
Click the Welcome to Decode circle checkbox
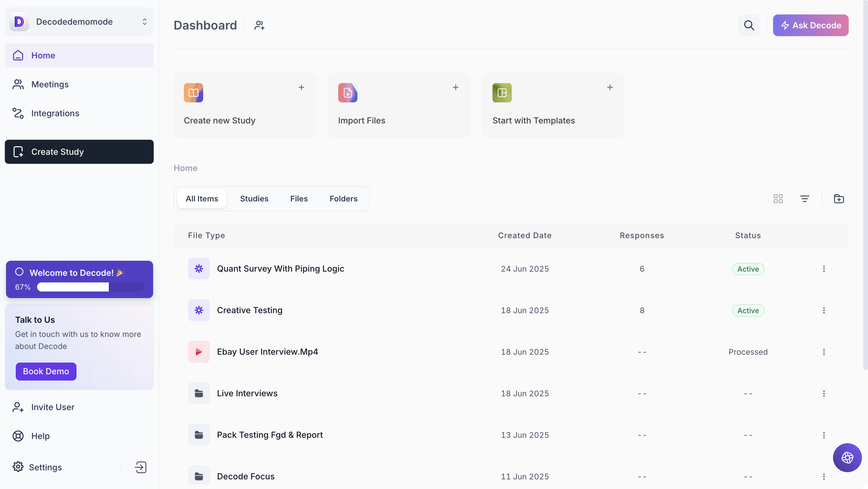(x=19, y=272)
